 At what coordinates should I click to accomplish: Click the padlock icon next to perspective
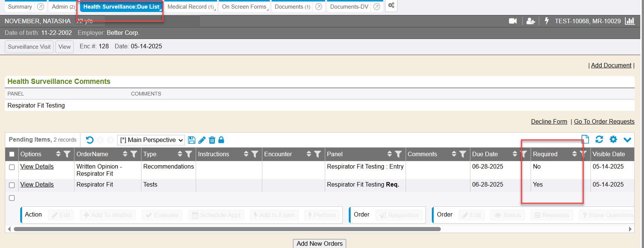pyautogui.click(x=221, y=140)
